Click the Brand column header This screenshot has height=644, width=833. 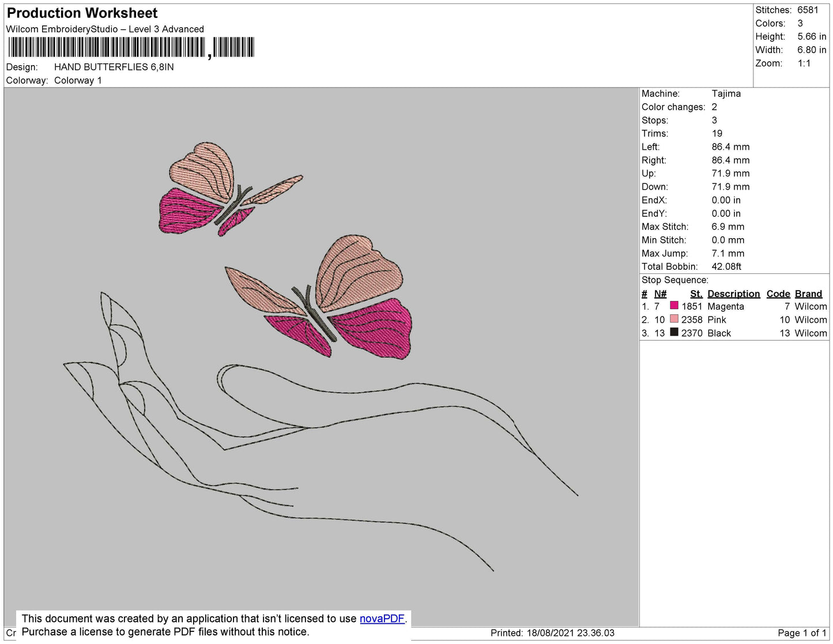tap(809, 293)
